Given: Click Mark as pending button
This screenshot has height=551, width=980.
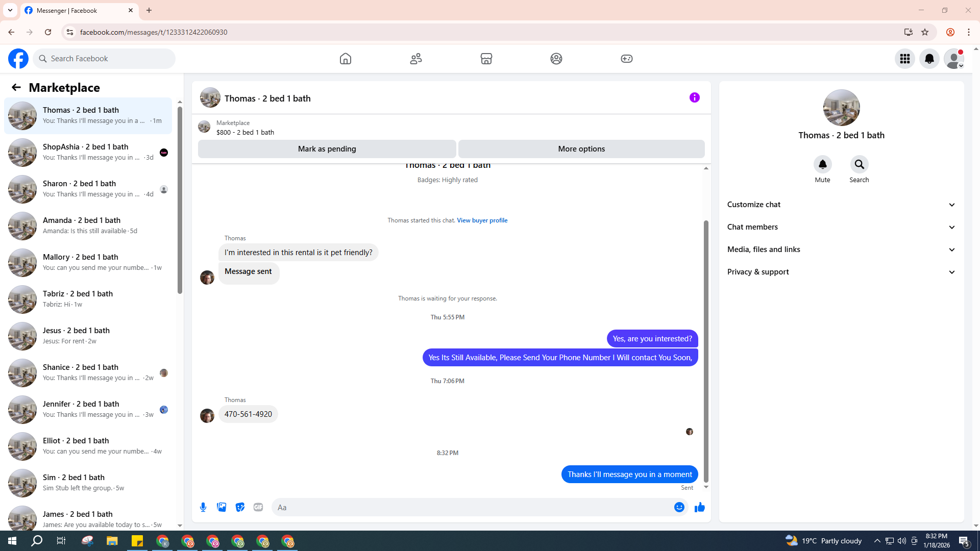Looking at the screenshot, I should point(327,149).
